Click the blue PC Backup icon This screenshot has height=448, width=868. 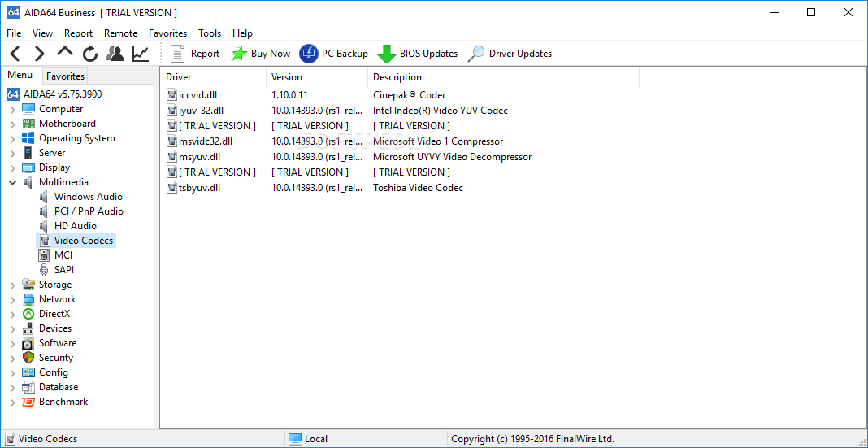[x=309, y=54]
